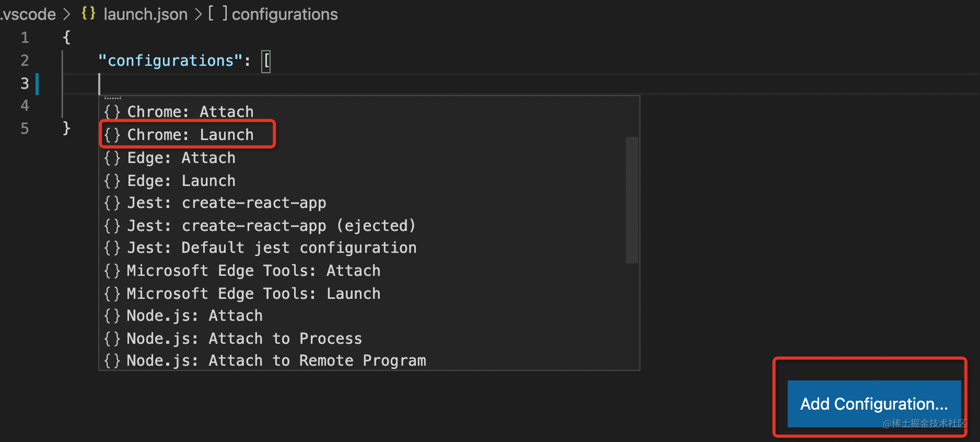Click the suggestion list scrollbar
The height and width of the screenshot is (442, 980).
pos(632,200)
